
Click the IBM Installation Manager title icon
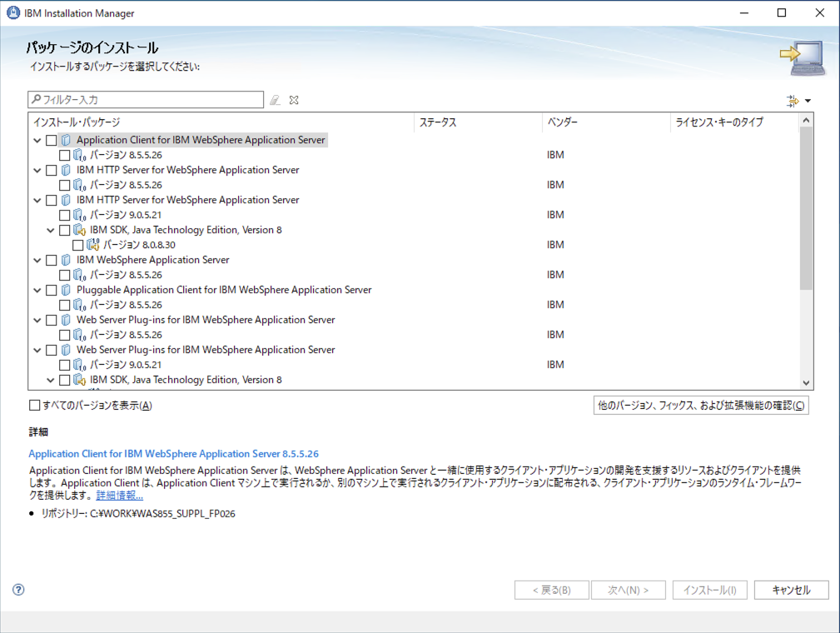12,12
